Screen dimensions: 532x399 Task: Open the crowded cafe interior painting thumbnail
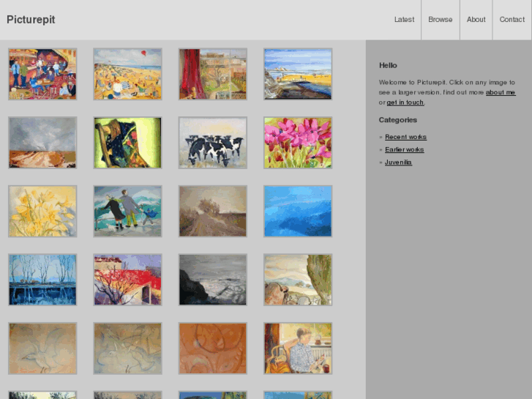point(42,74)
